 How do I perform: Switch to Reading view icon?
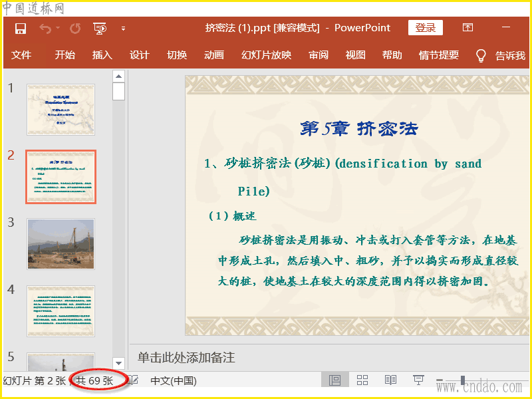tap(390, 380)
